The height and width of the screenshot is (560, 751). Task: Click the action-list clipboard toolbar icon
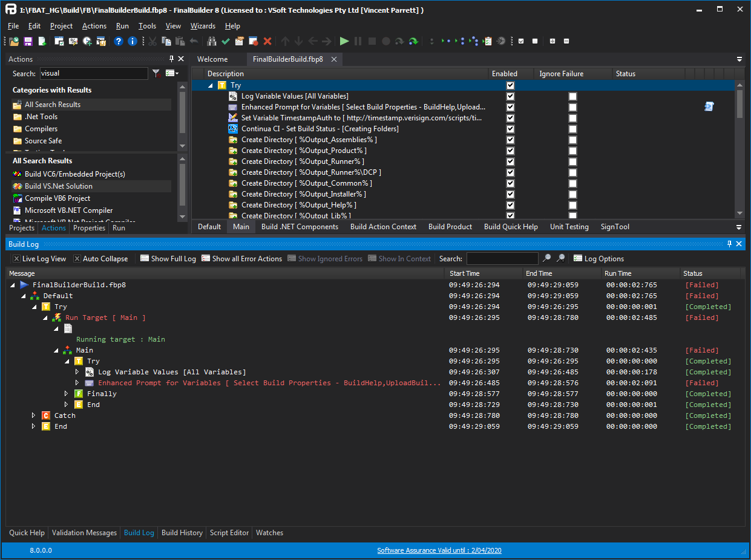coord(240,41)
